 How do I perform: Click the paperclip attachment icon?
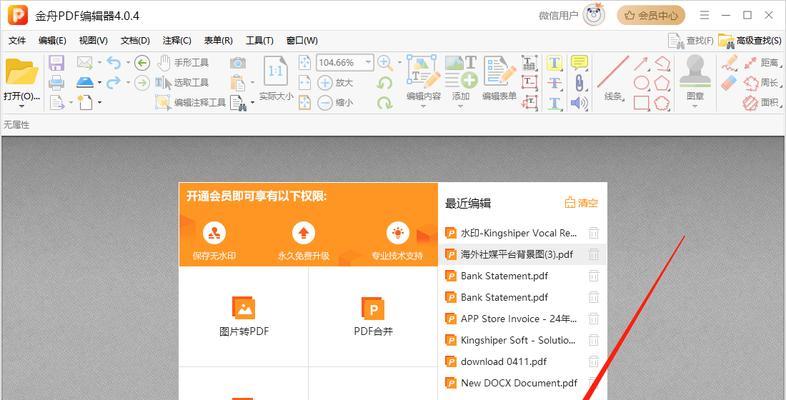[579, 83]
